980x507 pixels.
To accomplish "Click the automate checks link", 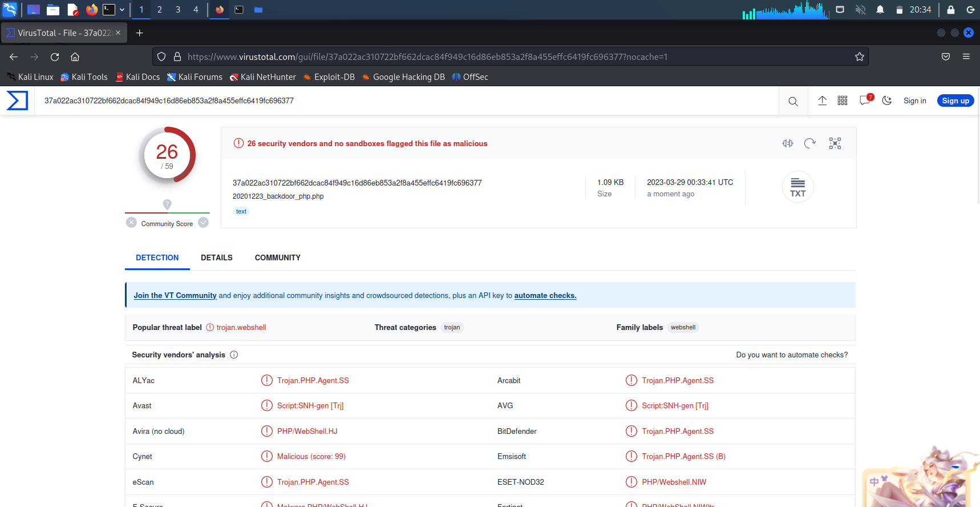I will point(545,296).
